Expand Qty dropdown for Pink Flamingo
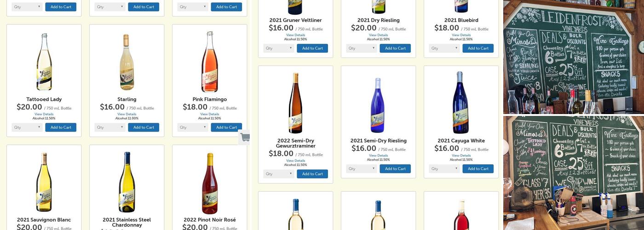The width and height of the screenshot is (644, 230). pyautogui.click(x=193, y=127)
